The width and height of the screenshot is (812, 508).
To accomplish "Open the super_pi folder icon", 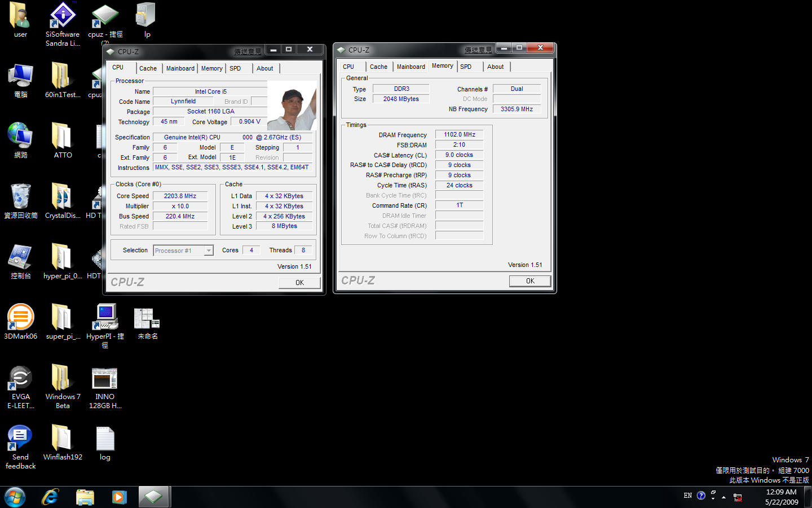I will (x=63, y=322).
